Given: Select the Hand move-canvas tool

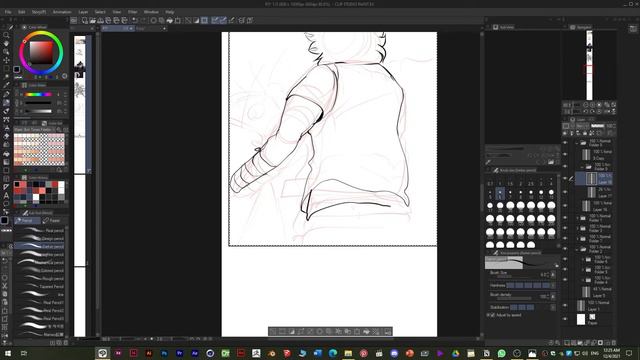Looking at the screenshot, I should (x=6, y=43).
